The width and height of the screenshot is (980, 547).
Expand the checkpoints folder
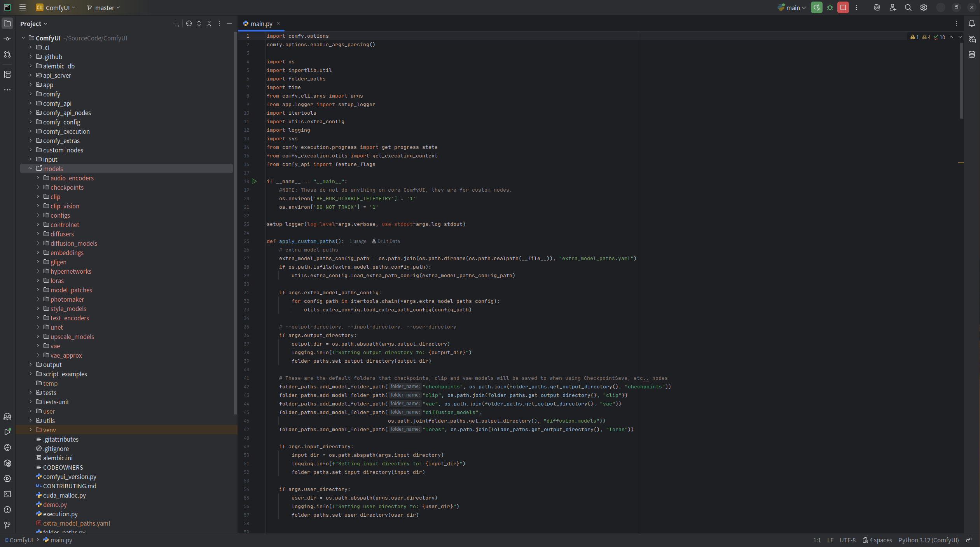click(38, 187)
